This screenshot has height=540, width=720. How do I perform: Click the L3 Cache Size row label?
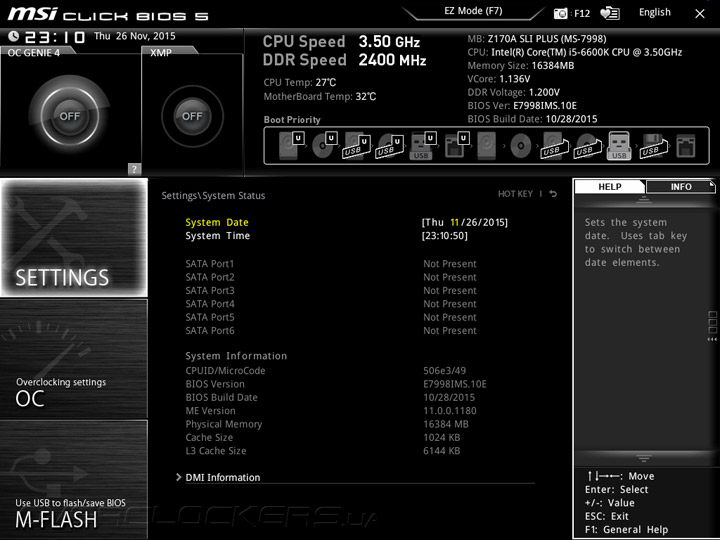pyautogui.click(x=216, y=450)
